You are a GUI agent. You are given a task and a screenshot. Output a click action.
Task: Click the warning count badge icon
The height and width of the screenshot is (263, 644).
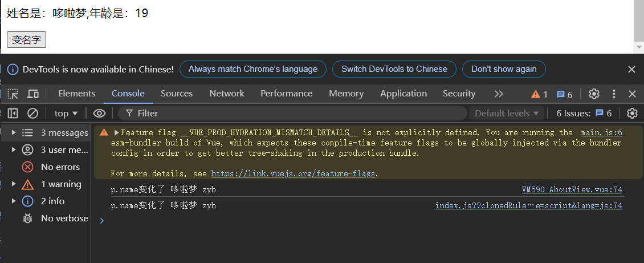[x=539, y=94]
